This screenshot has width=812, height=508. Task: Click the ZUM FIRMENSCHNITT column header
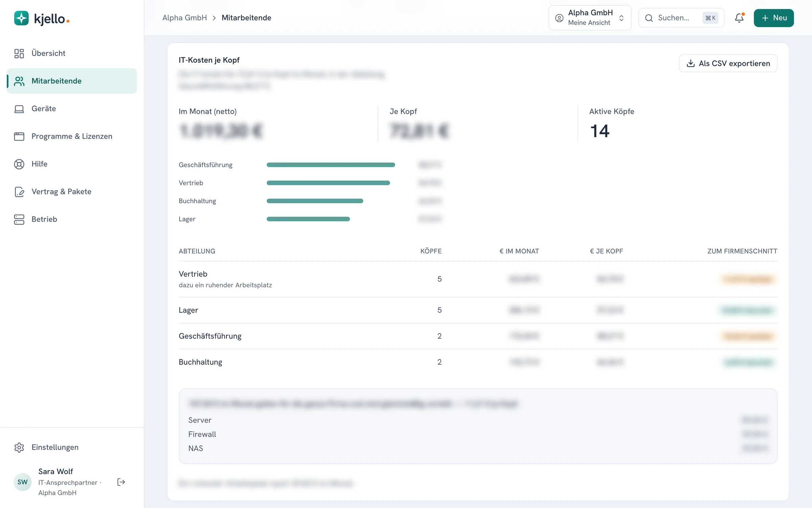(742, 251)
